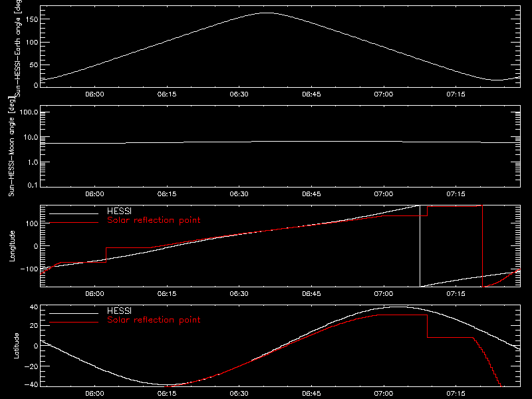Select 06:00 under the Longitude plot
532x399 pixels.
coord(94,293)
